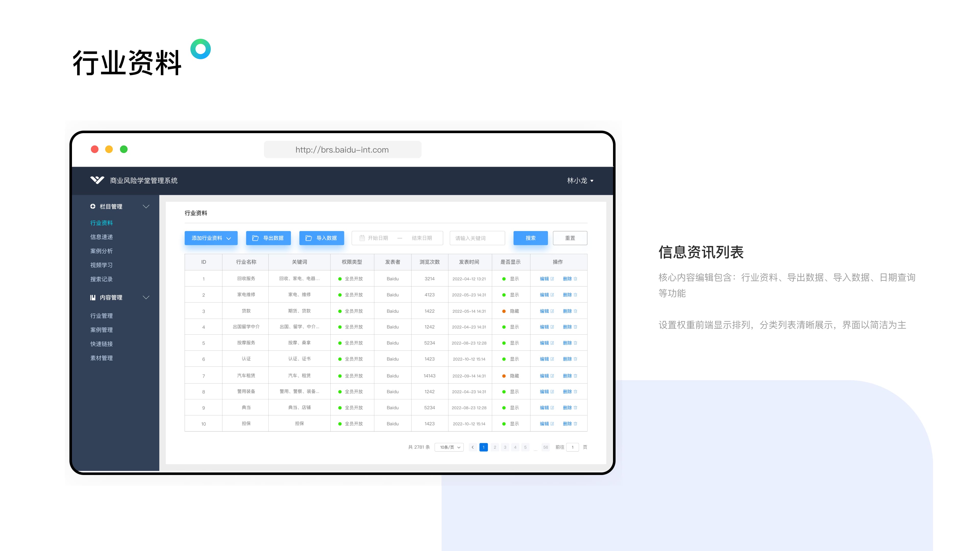The height and width of the screenshot is (551, 980).
Task: Go to page 3 in pagination
Action: tap(505, 447)
